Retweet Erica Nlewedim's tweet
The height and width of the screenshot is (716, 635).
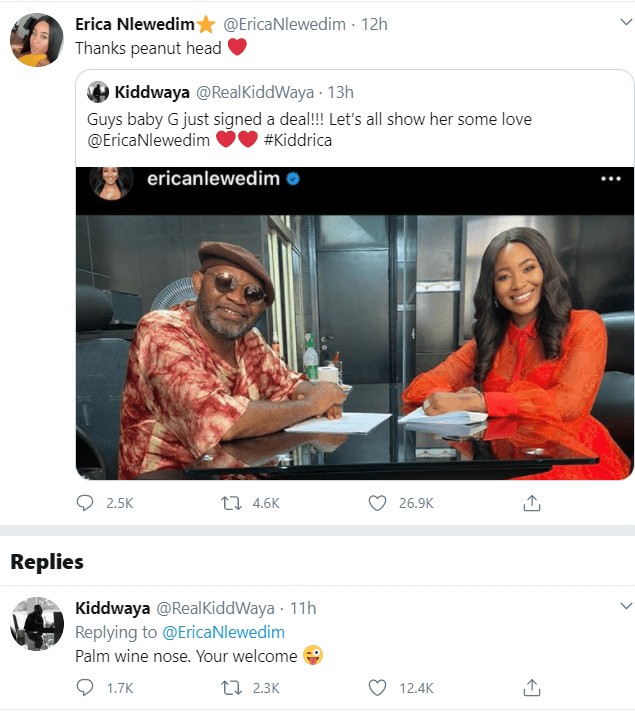point(231,503)
